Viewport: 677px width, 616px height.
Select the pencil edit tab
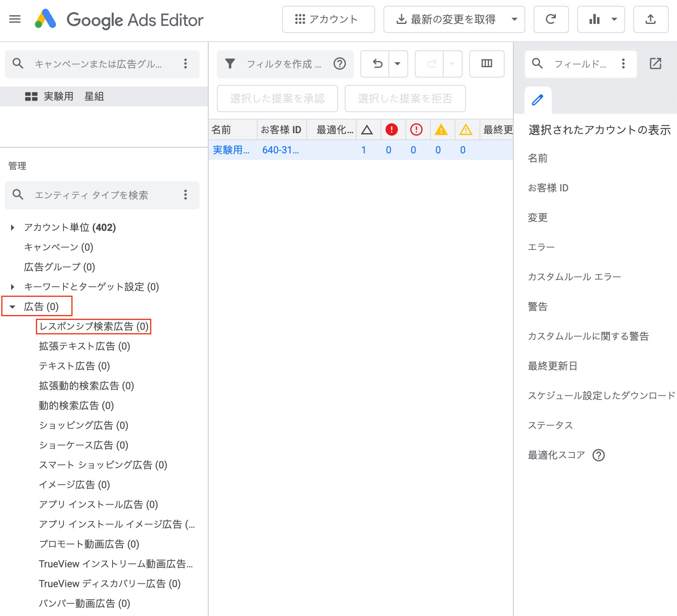(x=538, y=100)
